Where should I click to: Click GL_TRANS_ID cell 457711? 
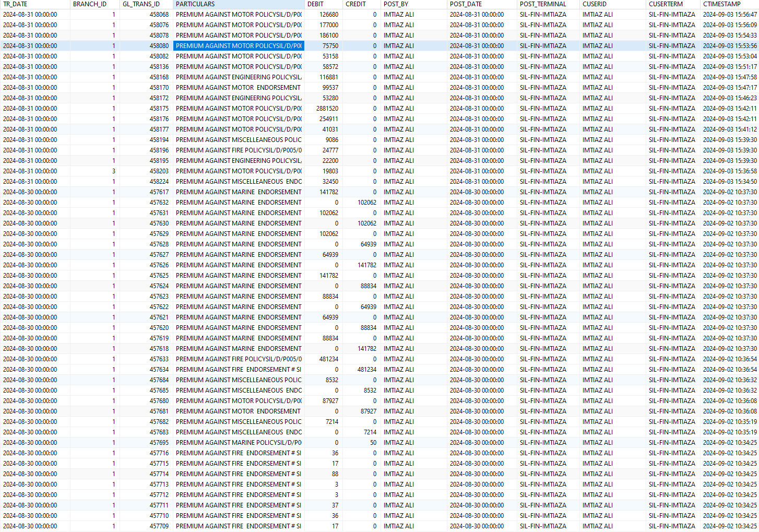pyautogui.click(x=159, y=505)
